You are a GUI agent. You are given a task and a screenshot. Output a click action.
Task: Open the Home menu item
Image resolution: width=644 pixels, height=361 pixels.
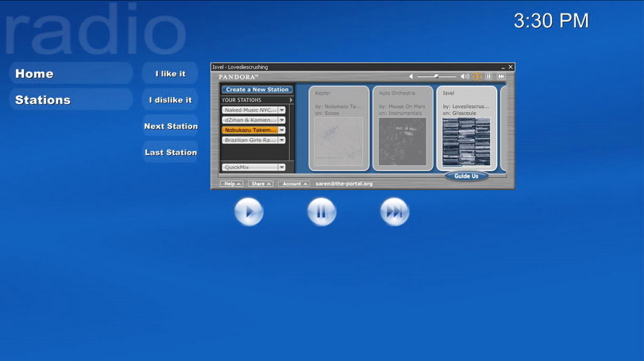71,74
